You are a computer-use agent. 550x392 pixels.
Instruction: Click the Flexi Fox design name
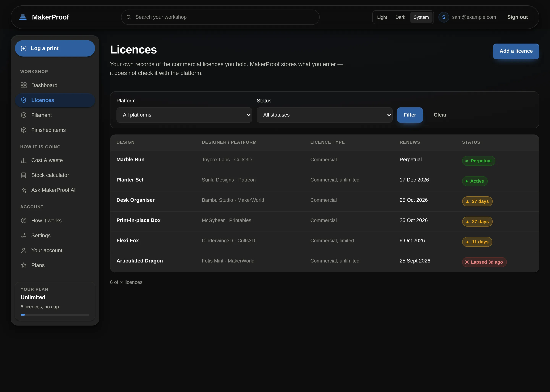point(128,241)
